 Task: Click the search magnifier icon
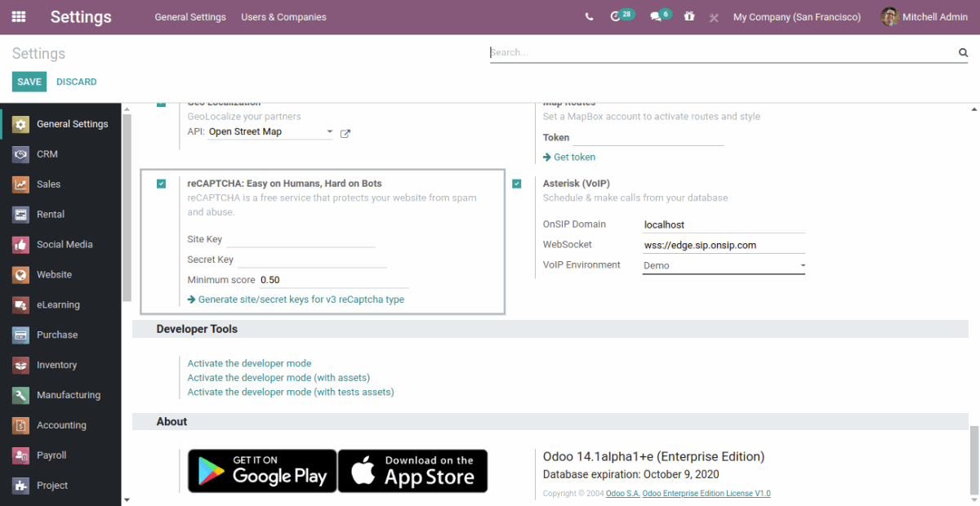click(963, 53)
